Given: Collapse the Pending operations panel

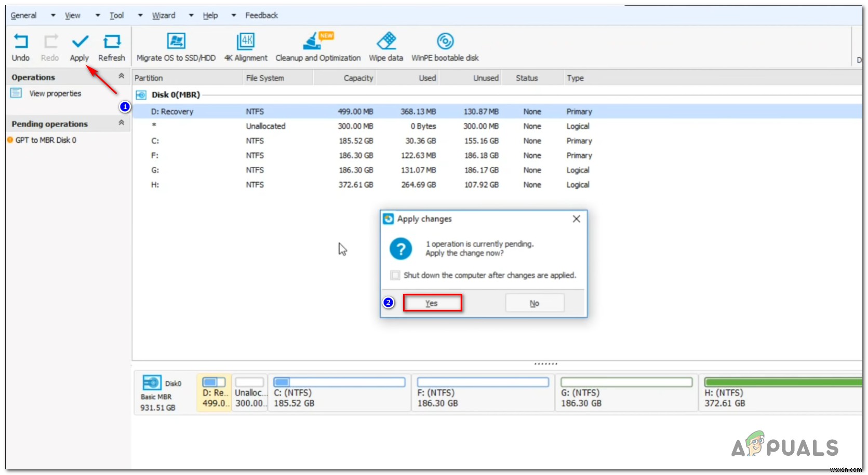Looking at the screenshot, I should click(x=121, y=123).
